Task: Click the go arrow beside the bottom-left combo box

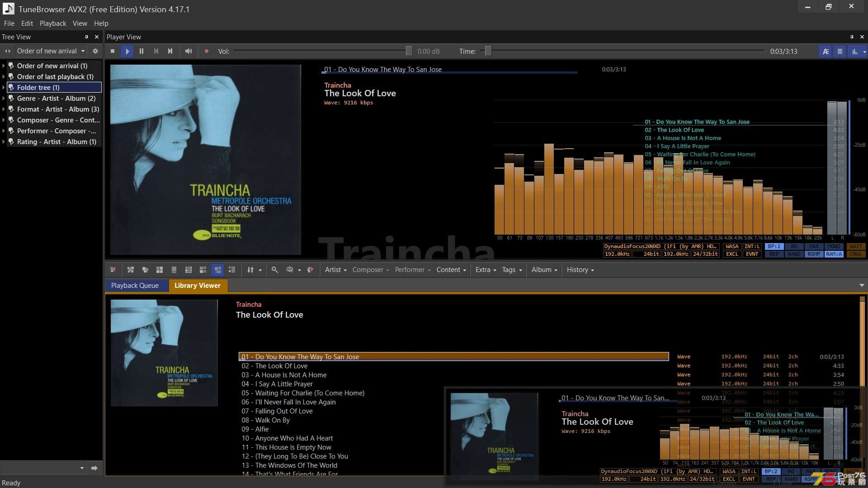Action: 94,468
